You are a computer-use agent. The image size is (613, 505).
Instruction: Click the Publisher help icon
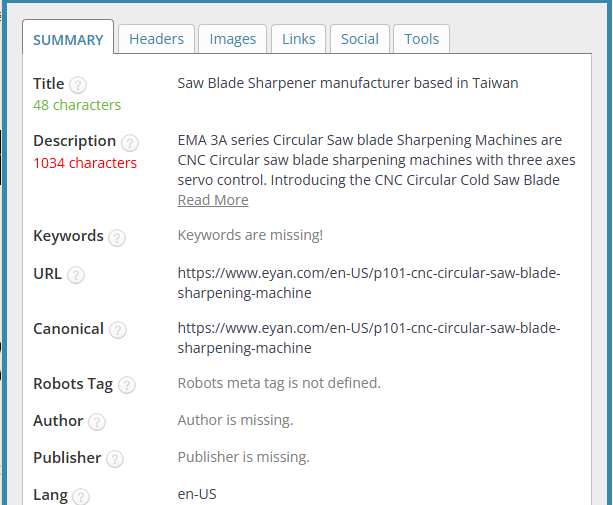[115, 459]
